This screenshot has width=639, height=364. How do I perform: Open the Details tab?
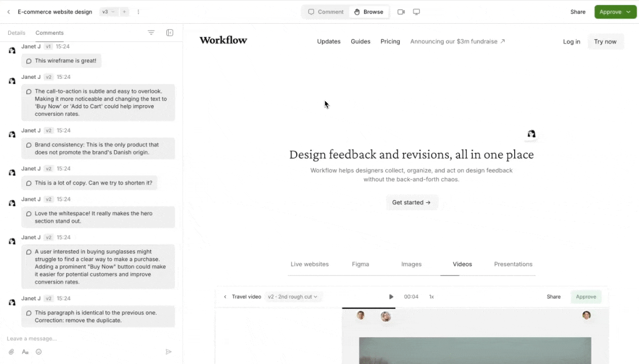tap(16, 33)
